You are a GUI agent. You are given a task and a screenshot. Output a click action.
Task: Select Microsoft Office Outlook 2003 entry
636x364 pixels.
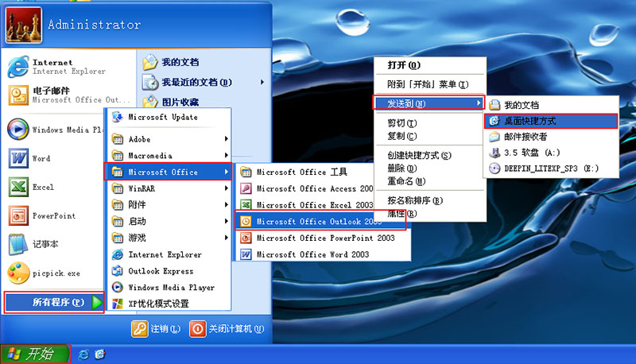pyautogui.click(x=320, y=221)
